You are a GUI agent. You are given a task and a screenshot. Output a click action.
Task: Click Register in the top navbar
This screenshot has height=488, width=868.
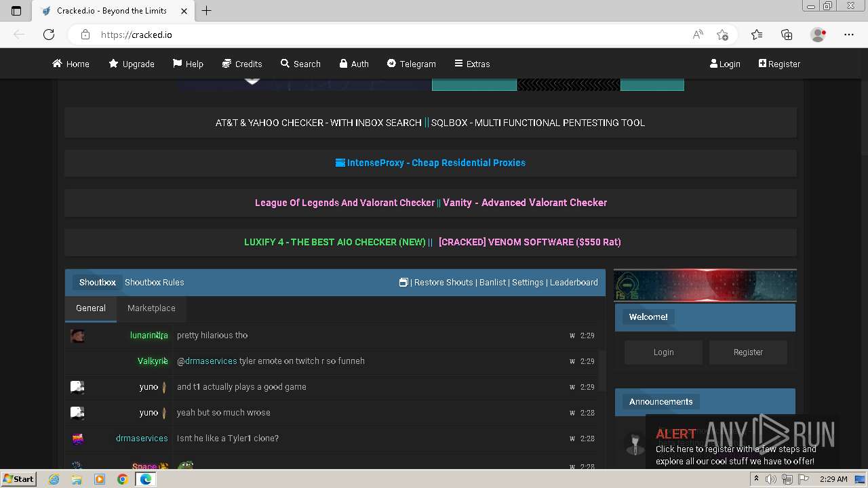pyautogui.click(x=779, y=64)
